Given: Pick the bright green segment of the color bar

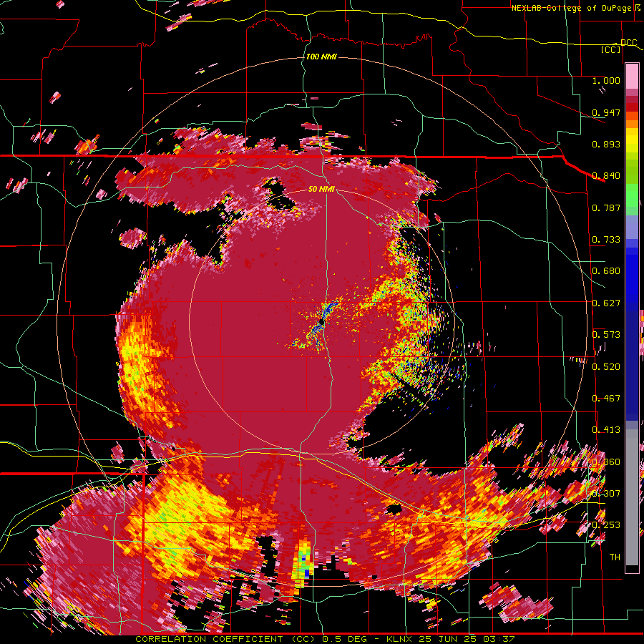Looking at the screenshot, I should 632,195.
